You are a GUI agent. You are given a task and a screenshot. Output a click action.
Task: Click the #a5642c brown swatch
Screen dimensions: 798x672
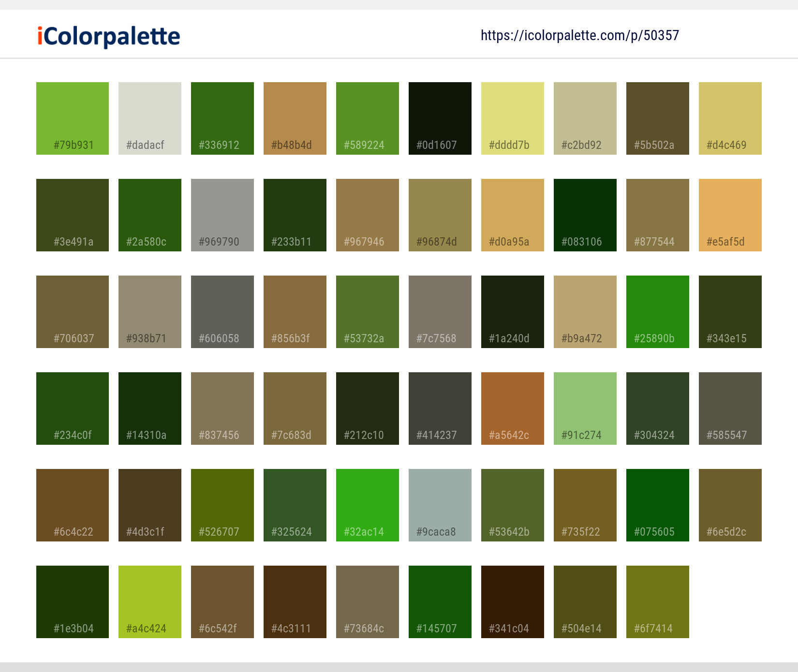pos(512,408)
